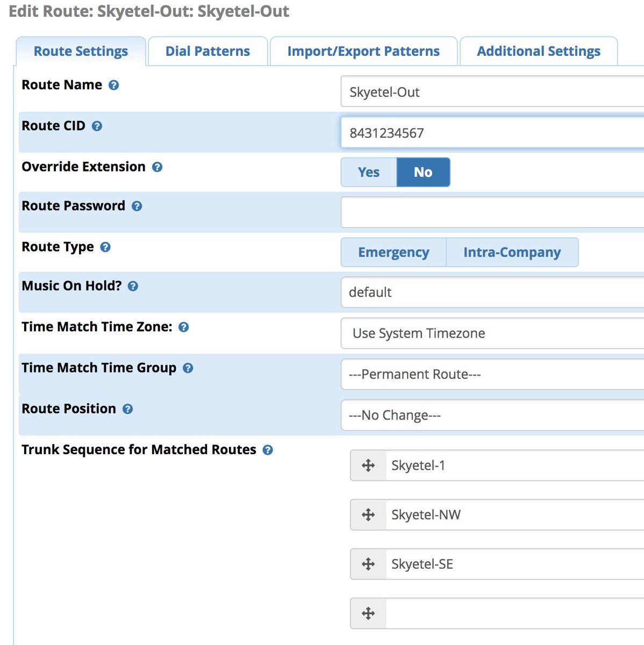Set Override Extension to No
644x645 pixels.
click(423, 172)
